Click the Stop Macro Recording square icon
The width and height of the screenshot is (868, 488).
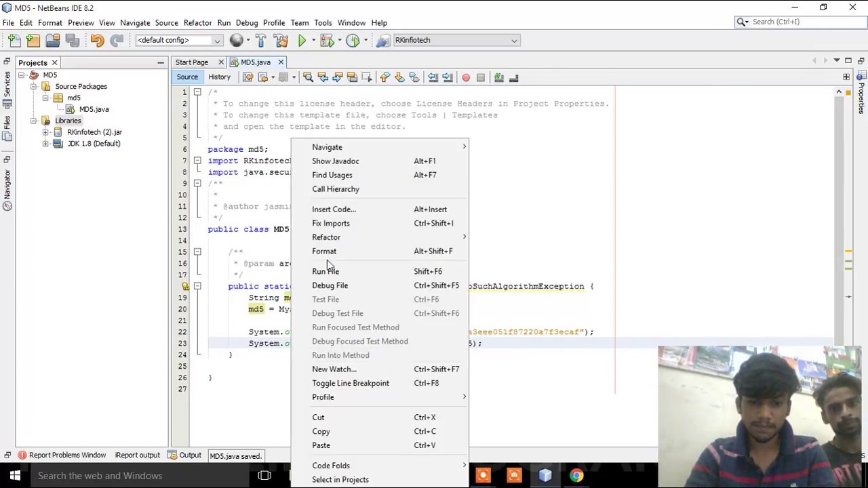coord(481,77)
